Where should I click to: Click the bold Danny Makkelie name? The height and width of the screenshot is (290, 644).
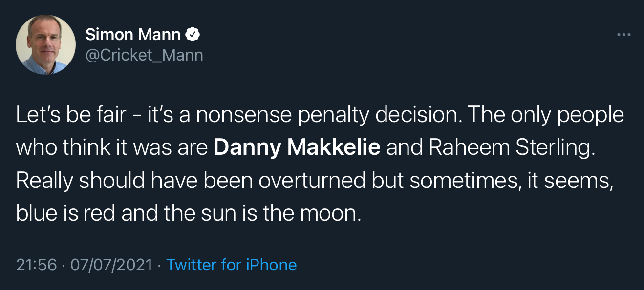tap(297, 148)
